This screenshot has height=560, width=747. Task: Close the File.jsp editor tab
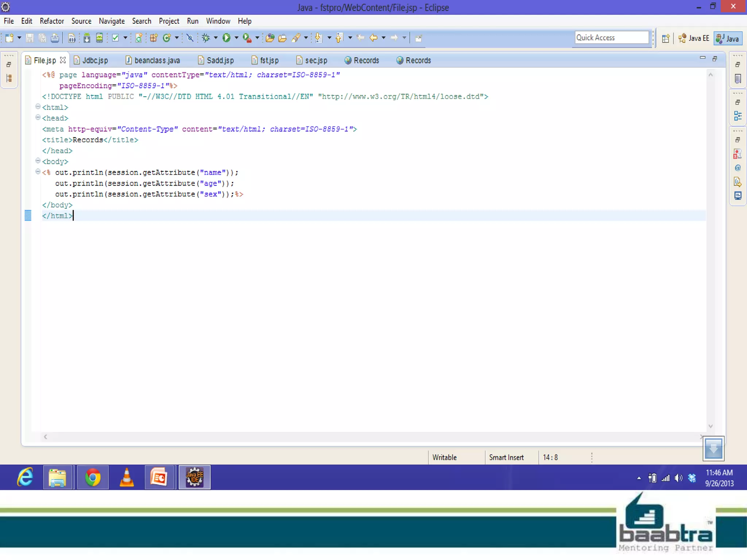pos(63,60)
